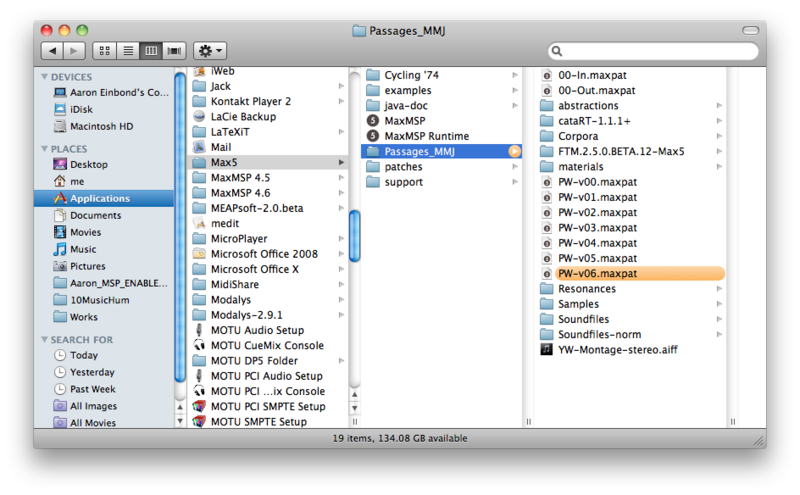Select the Soundfiles-norm folder
Viewport: 800px width, 495px height.
591,335
